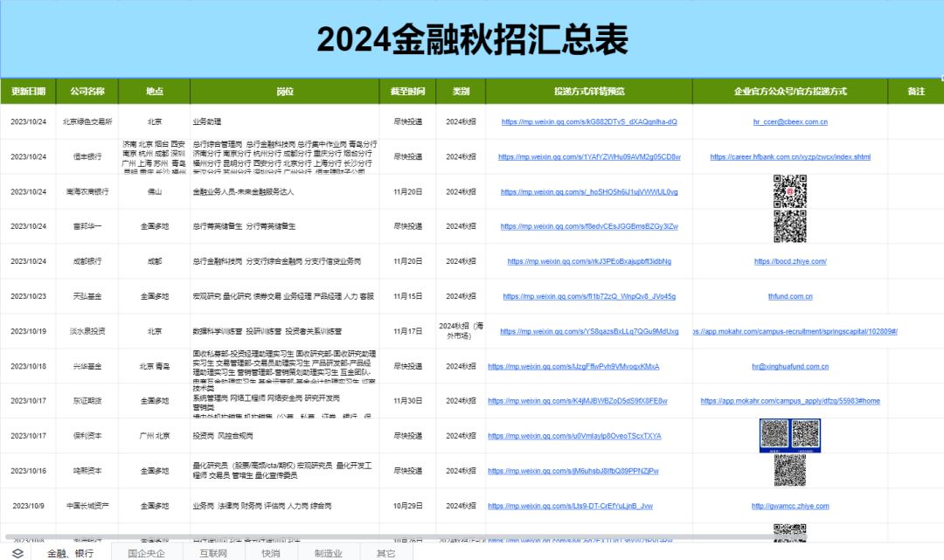
Task: Click the hr@xinghuafund.com.cn email link
Action: (x=790, y=366)
